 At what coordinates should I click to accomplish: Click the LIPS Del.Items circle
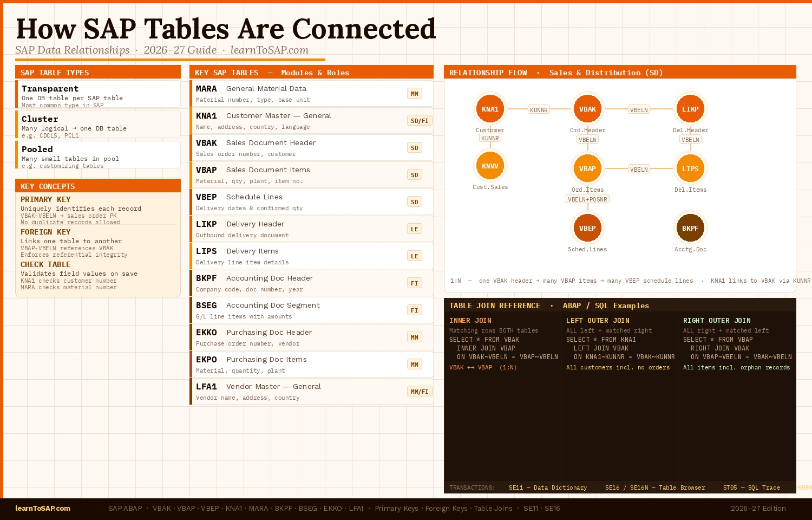pyautogui.click(x=690, y=168)
